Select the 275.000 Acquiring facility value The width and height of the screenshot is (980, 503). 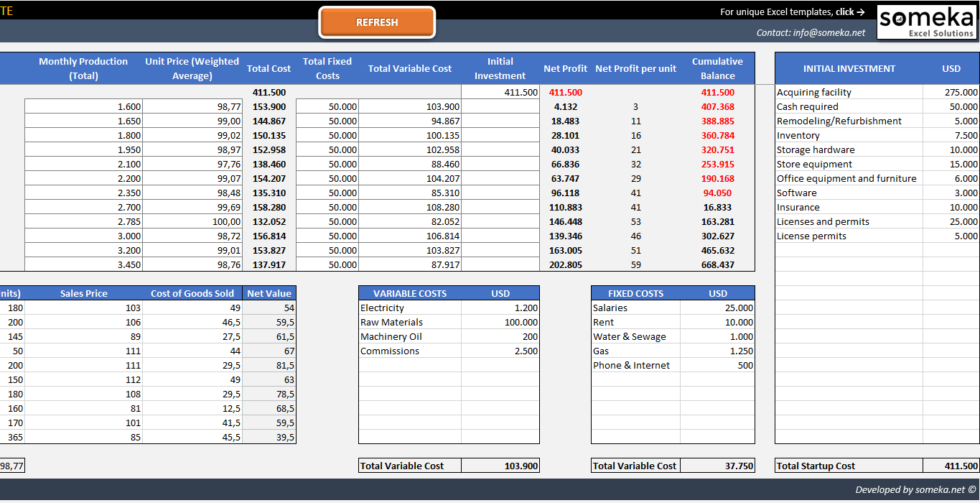(951, 92)
